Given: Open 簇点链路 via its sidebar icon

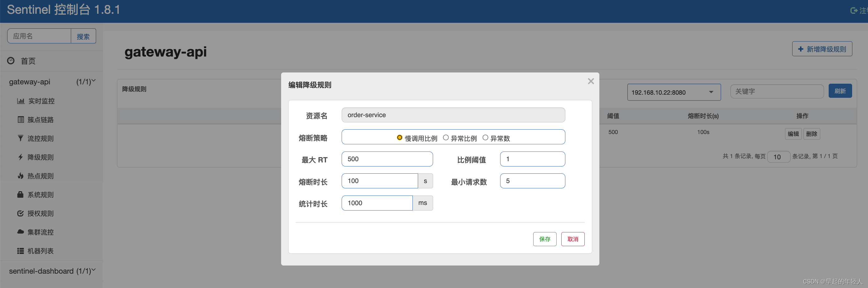Looking at the screenshot, I should click(20, 119).
